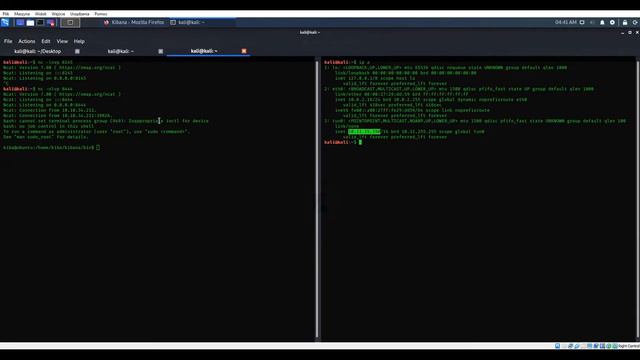The image size is (640, 360).
Task: Click the VirtualBox USB status icon
Action: 577,346
